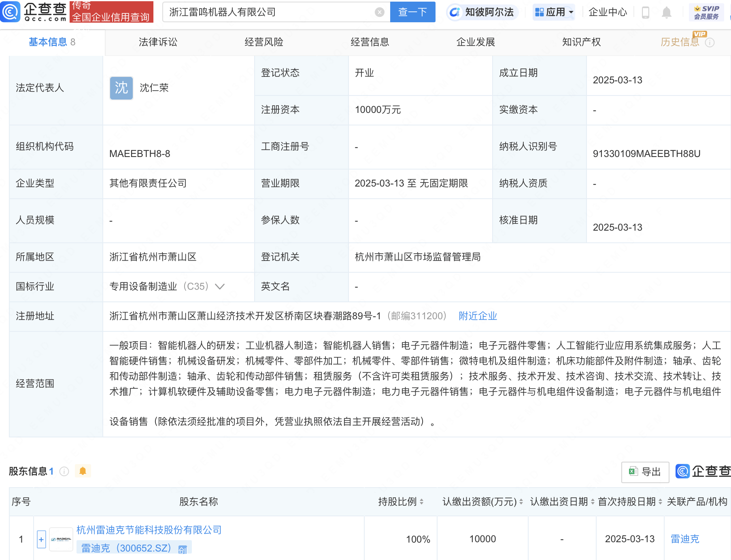Screen dimensions: 731x560
Task: Open the 应用 dropdown menu
Action: (x=554, y=12)
